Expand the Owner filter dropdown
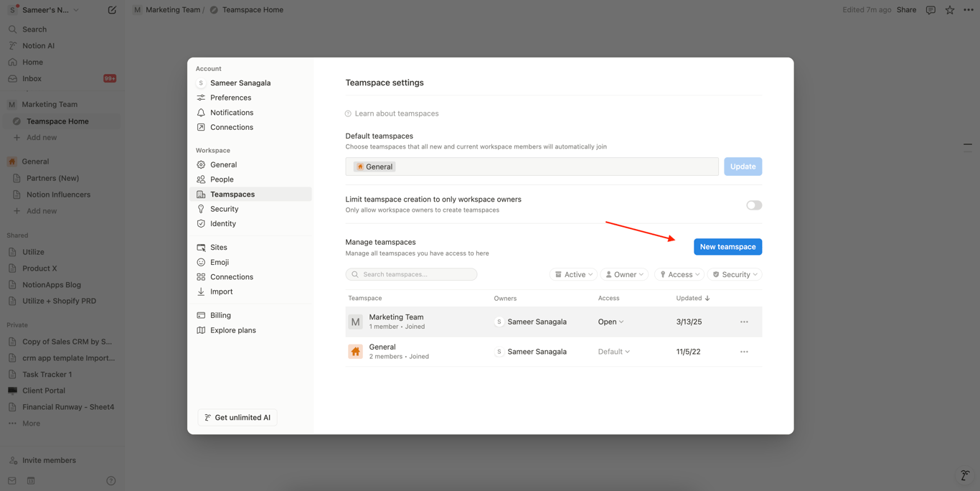Screen dimensions: 980x491 click(624, 275)
